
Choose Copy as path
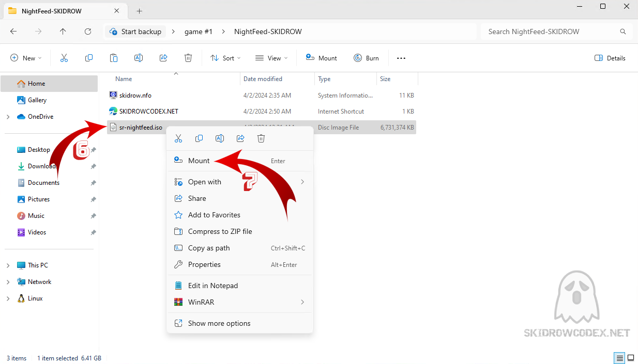point(240,248)
